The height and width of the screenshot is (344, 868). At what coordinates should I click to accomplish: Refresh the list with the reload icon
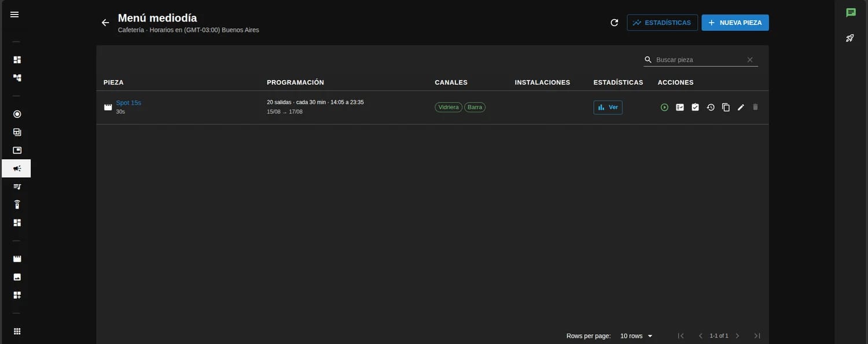point(615,23)
